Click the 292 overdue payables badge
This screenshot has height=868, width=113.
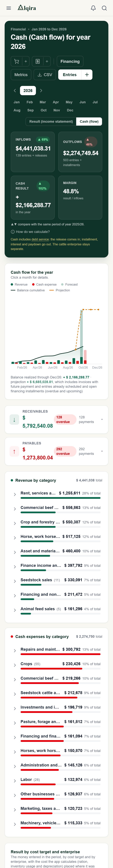point(65,452)
